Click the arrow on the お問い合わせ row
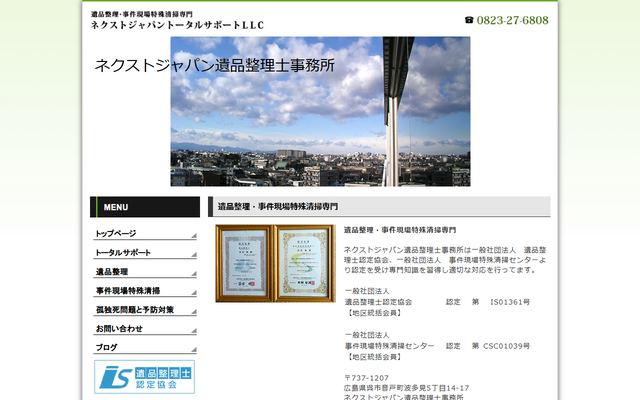Image resolution: width=640 pixels, height=400 pixels. 194,331
